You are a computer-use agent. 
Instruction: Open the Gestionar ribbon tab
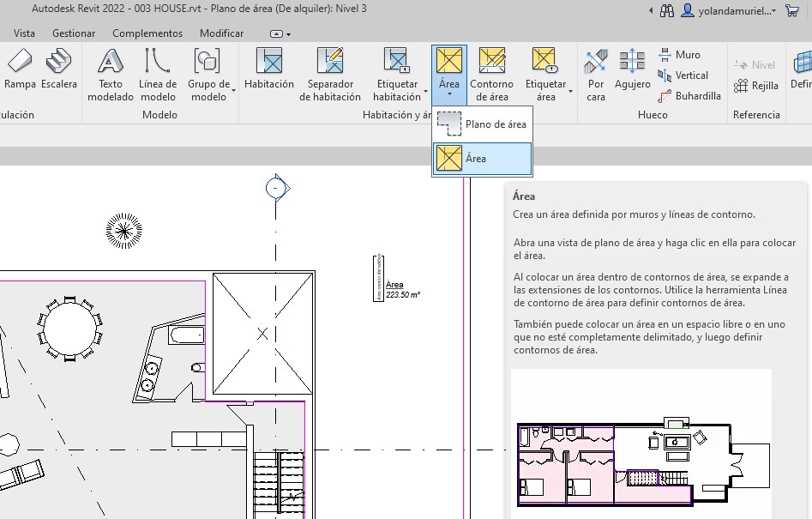click(74, 33)
